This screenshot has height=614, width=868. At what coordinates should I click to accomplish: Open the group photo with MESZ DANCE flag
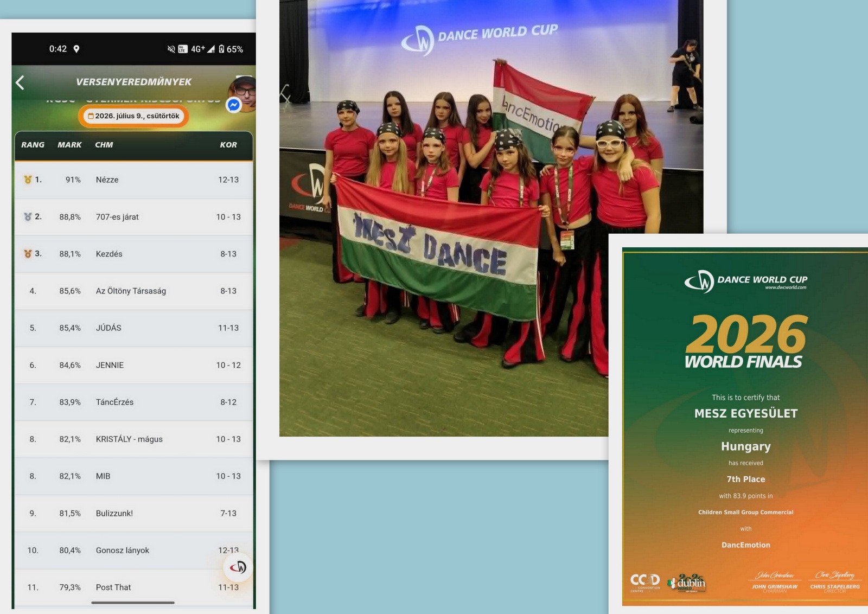tap(491, 218)
